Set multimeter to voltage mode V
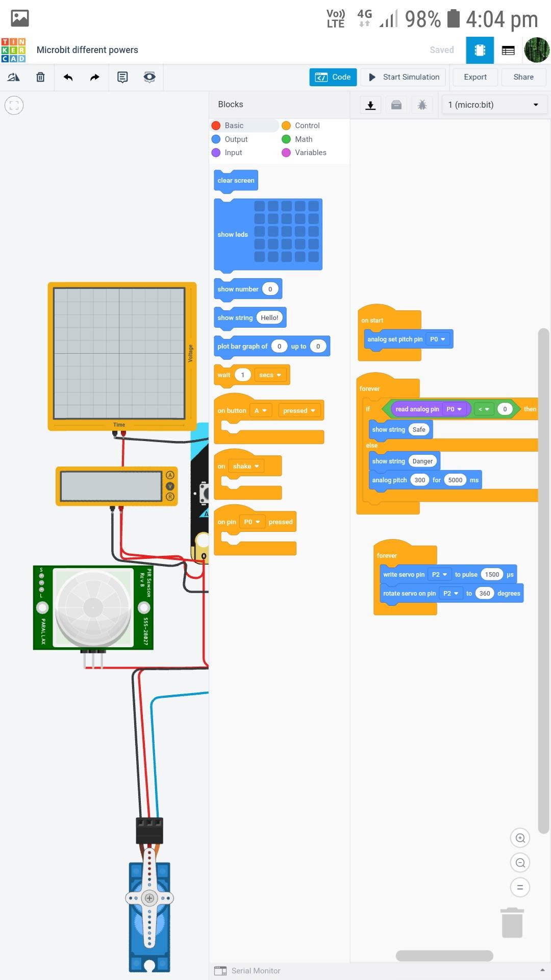Image resolution: width=551 pixels, height=980 pixels. pos(170,486)
